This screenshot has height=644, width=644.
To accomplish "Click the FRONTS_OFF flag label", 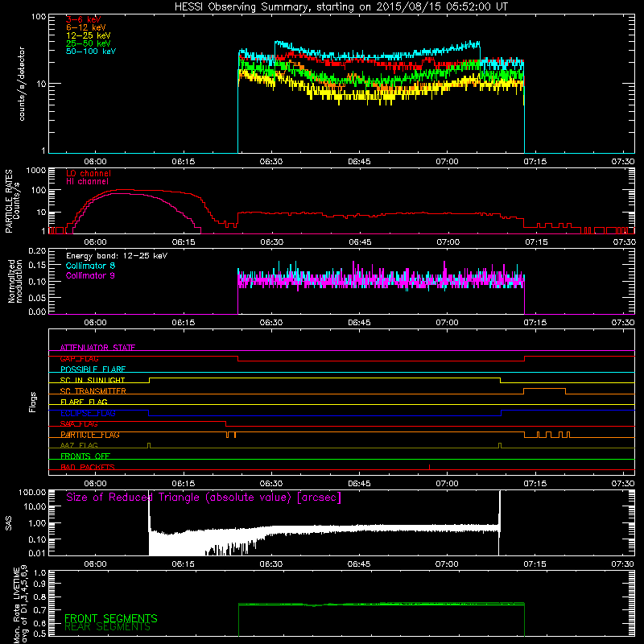I will pyautogui.click(x=85, y=456).
